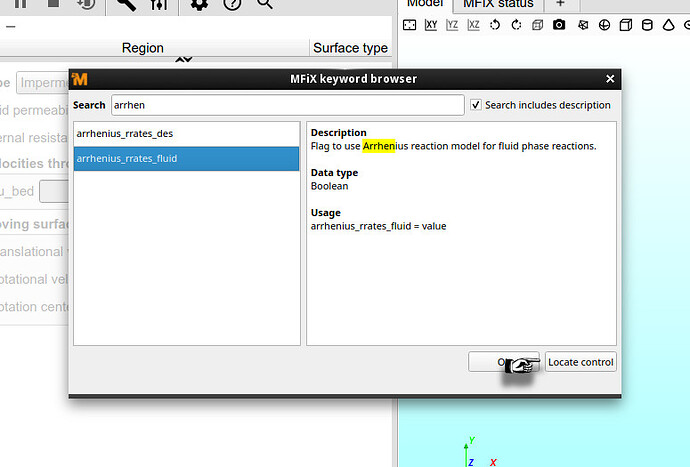
Task: Reset view with the fit-to-extents icon
Action: [409, 25]
